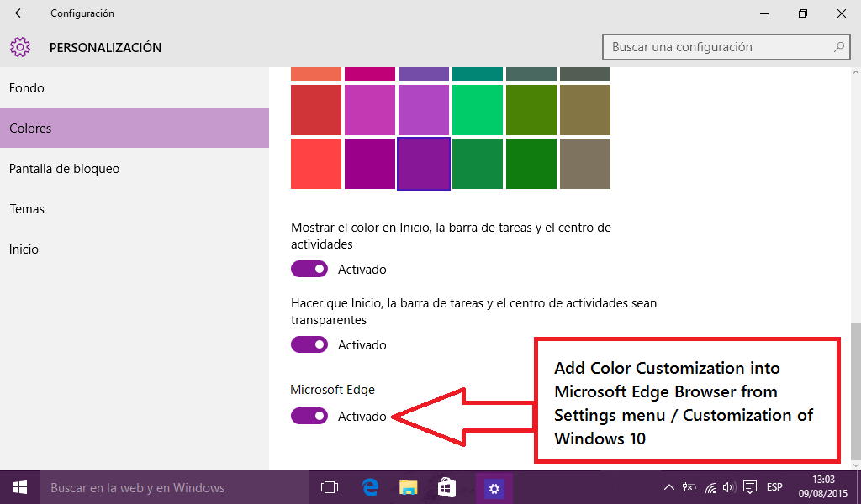Click the taskbar Buscar en la web search box
The width and height of the screenshot is (861, 504).
coord(175,487)
